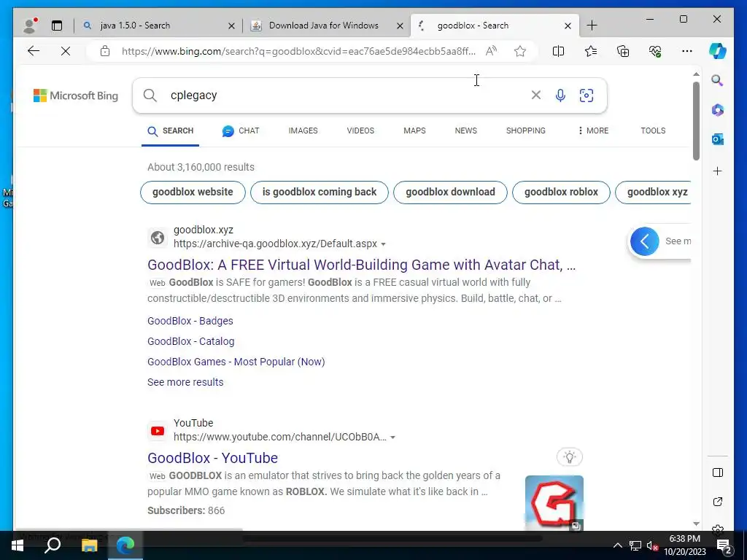This screenshot has height=560, width=747.
Task: Expand the See more side panel chevron
Action: (645, 241)
